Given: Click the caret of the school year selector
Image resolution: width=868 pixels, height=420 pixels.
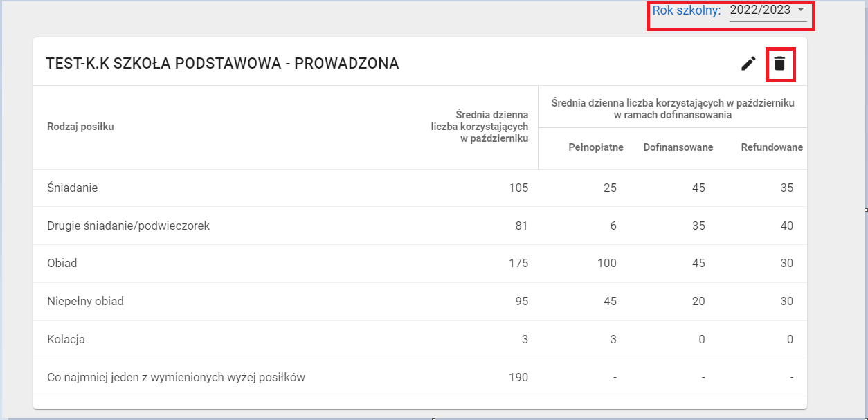Looking at the screenshot, I should click(802, 10).
